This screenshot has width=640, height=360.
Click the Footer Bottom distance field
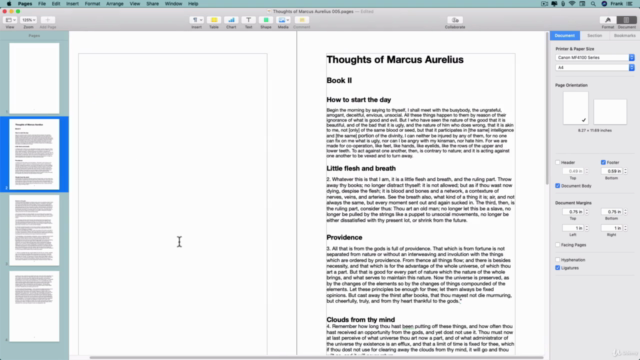(611, 171)
